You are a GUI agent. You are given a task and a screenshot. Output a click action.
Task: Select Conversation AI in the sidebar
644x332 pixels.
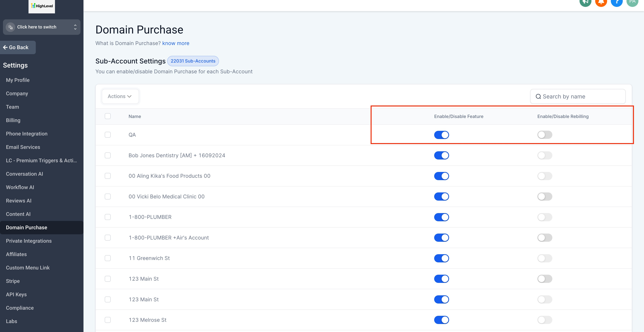tap(24, 174)
